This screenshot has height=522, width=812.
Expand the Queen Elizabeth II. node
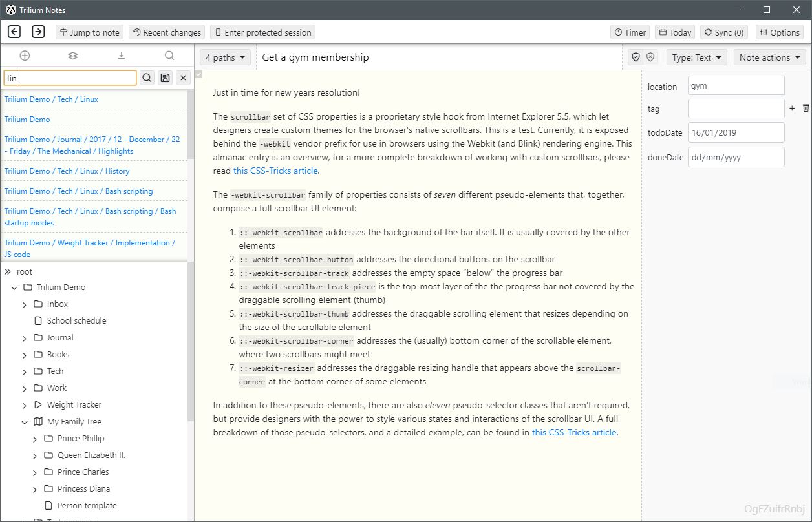click(35, 455)
